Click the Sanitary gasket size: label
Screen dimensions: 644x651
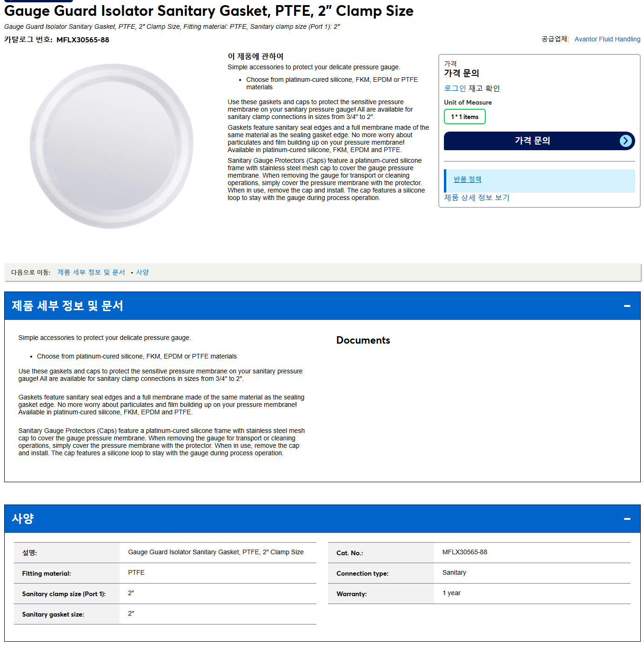click(53, 615)
